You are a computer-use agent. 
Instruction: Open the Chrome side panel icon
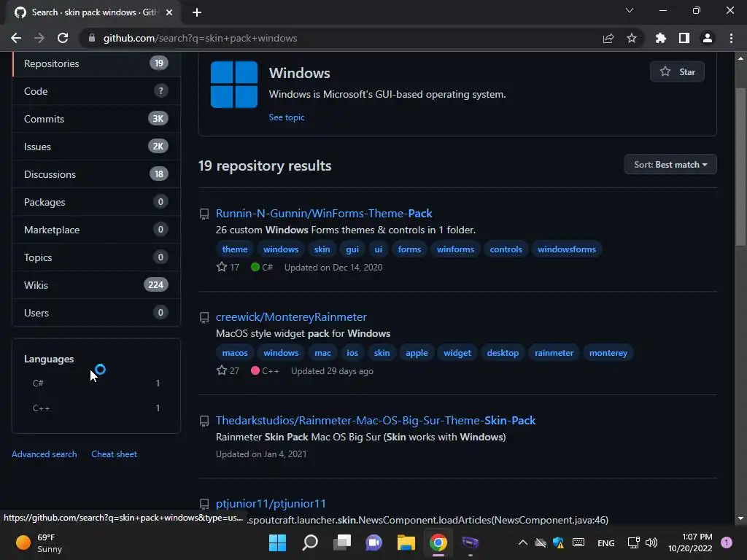coord(684,38)
